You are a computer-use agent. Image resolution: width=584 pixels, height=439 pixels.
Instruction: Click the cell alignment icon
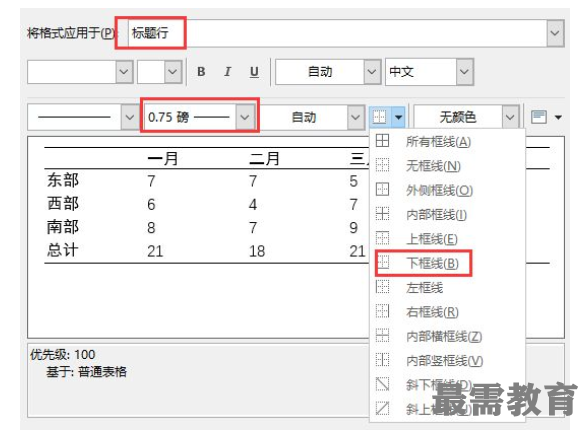point(539,117)
